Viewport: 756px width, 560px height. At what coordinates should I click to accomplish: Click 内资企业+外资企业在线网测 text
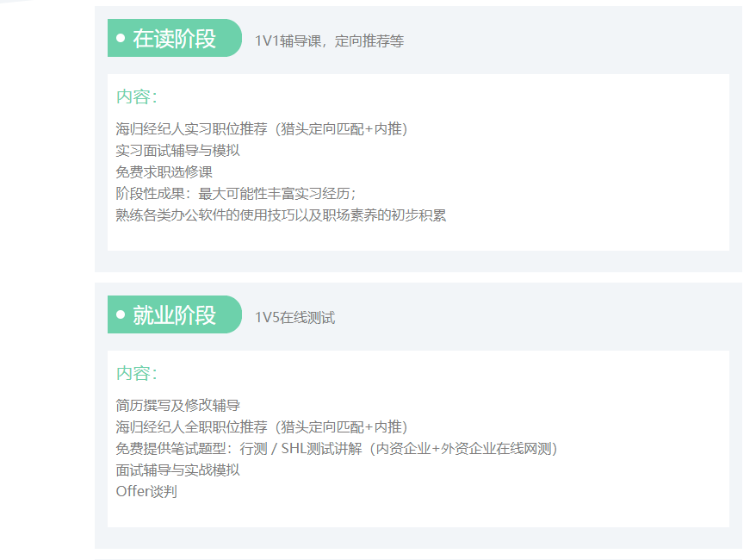(x=464, y=449)
